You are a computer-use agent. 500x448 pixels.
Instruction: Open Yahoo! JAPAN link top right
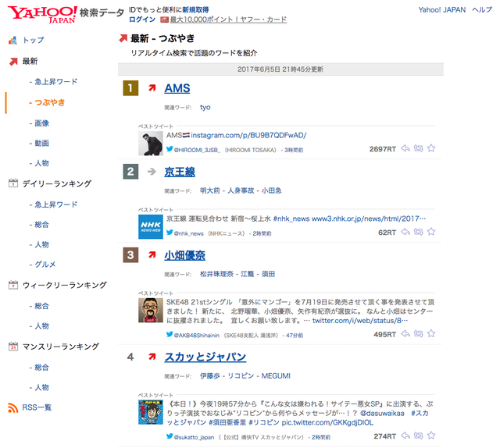(442, 10)
